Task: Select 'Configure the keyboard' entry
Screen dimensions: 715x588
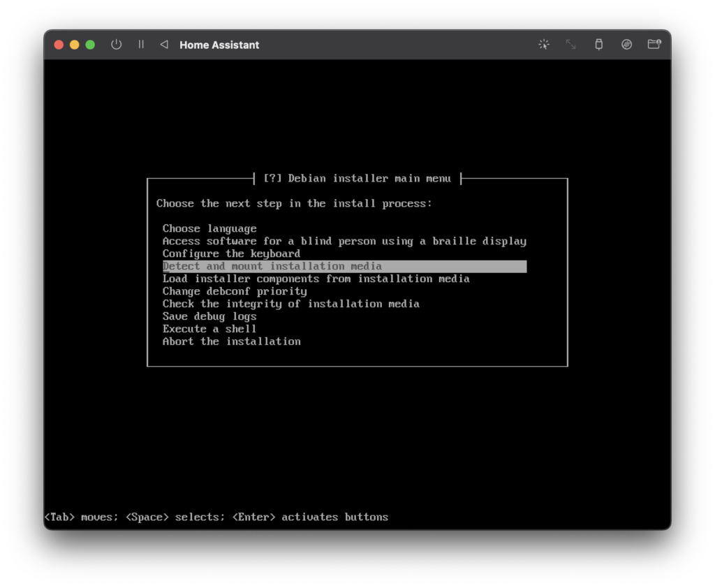Action: [x=231, y=253]
